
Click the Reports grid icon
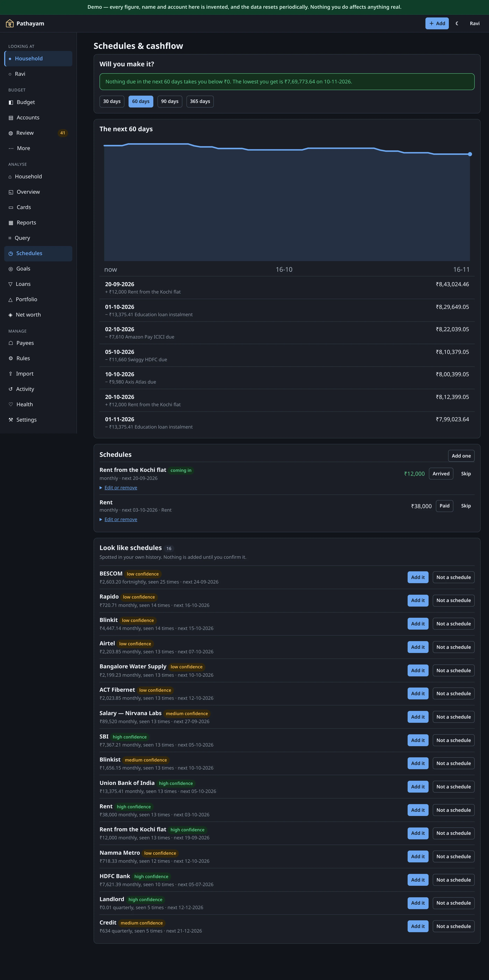coord(11,223)
